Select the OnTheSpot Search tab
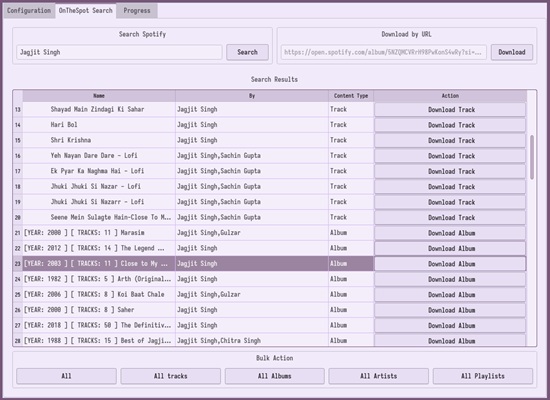This screenshot has height=400, width=550. coord(86,11)
